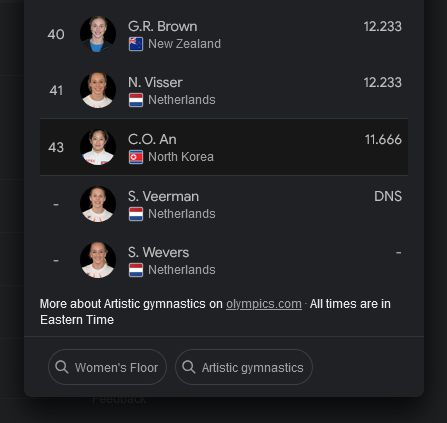Search for Artistic gymnastics
This screenshot has height=423, width=447.
click(244, 367)
